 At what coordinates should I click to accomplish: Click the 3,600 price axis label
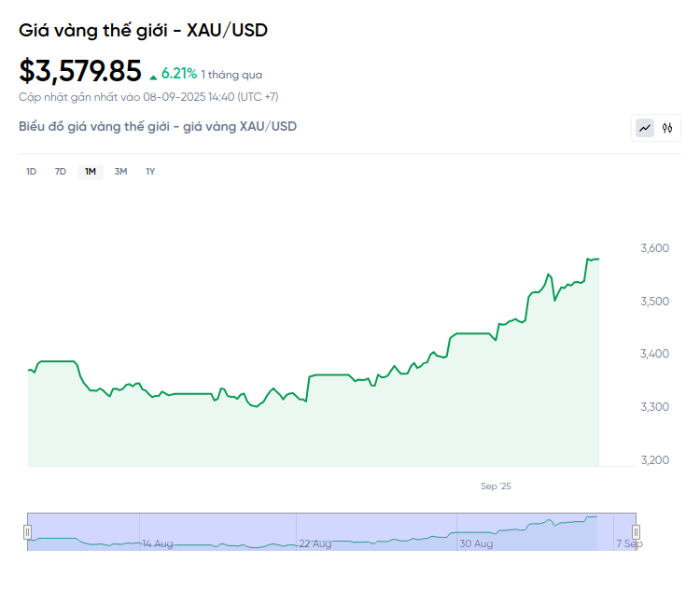point(654,248)
